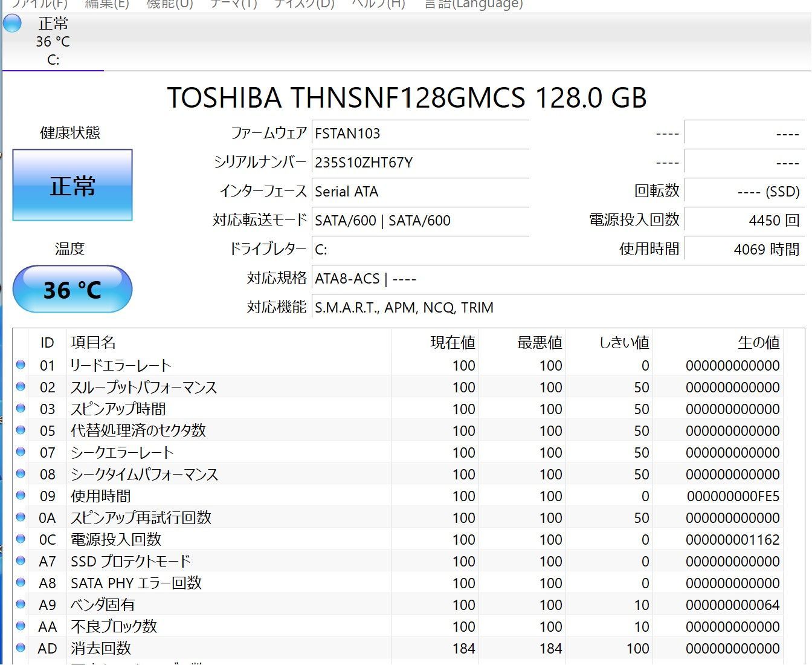Screen dimensions: 812x665
Task: Select the スループットパフォーマンス row name
Action: click(144, 387)
